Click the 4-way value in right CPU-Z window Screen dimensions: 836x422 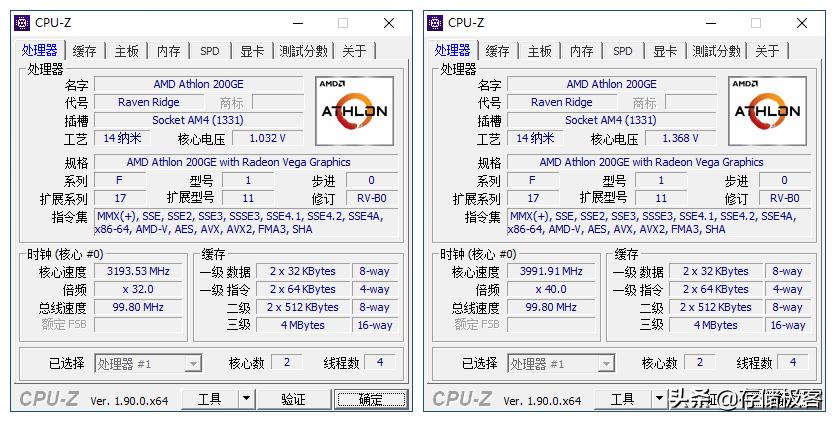(787, 289)
